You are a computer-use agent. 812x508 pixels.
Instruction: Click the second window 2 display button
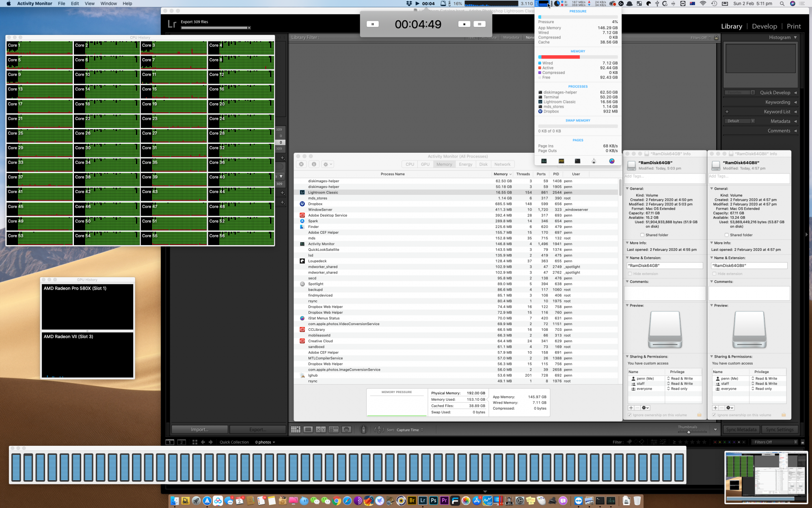pos(181,442)
